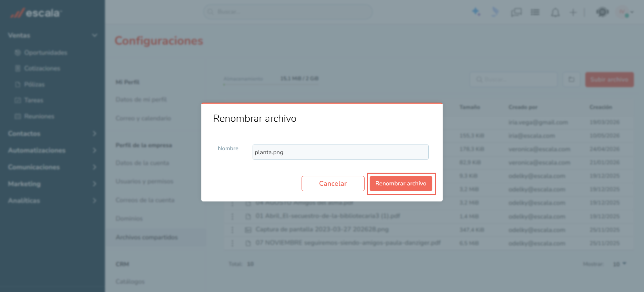Viewport: 644px width, 292px height.
Task: Cancel the rename dialog
Action: pyautogui.click(x=333, y=183)
